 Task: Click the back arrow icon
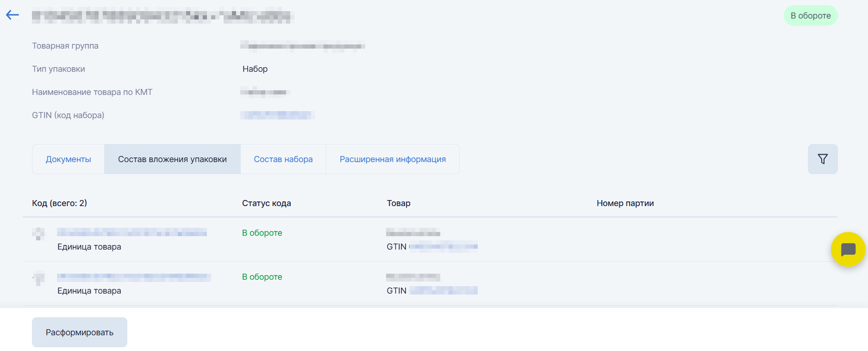pos(12,15)
